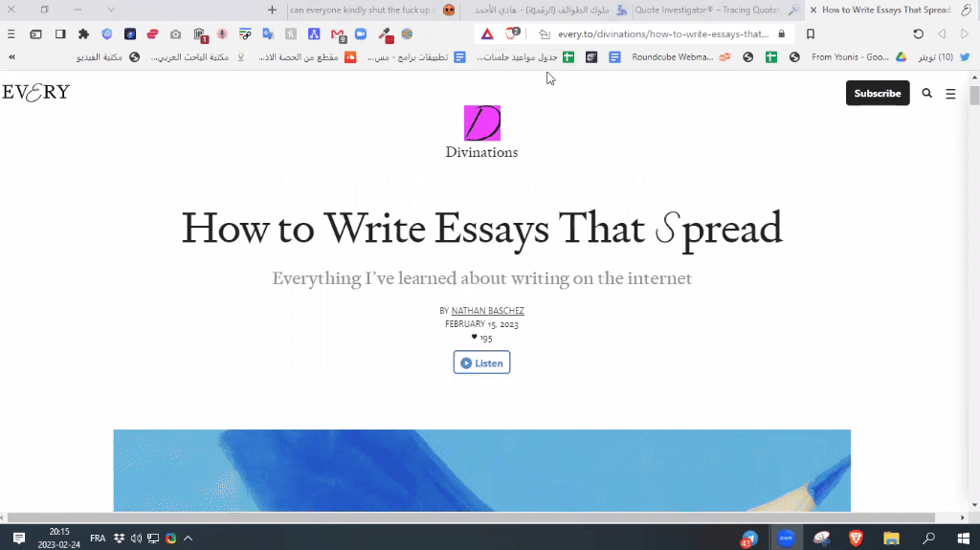Click the horizontal scrollbar at the bottom
Screen dimensions: 980x550
coord(479,517)
